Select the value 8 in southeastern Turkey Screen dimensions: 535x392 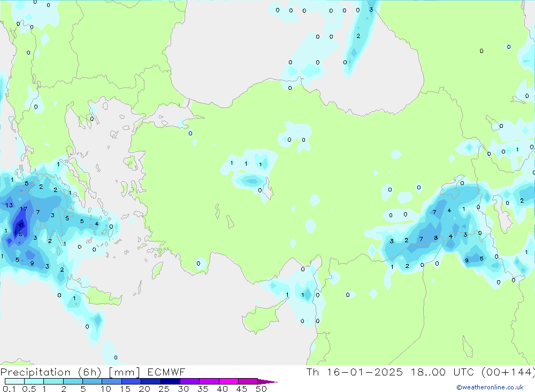point(436,238)
